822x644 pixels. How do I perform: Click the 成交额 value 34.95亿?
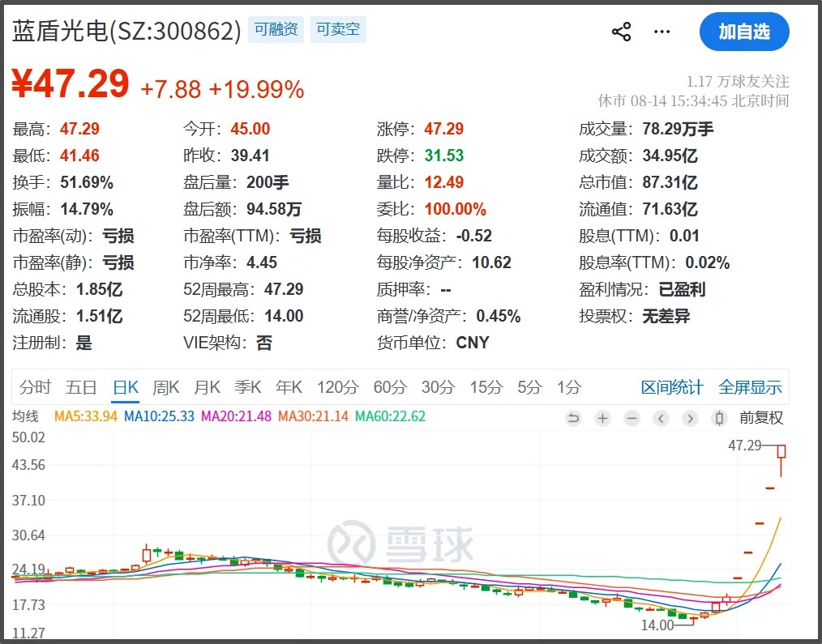point(670,156)
